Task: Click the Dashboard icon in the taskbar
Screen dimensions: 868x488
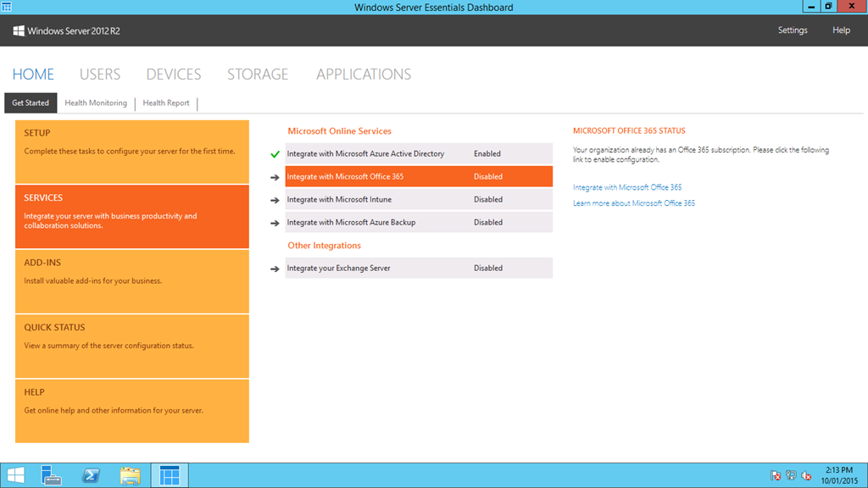Action: (170, 475)
